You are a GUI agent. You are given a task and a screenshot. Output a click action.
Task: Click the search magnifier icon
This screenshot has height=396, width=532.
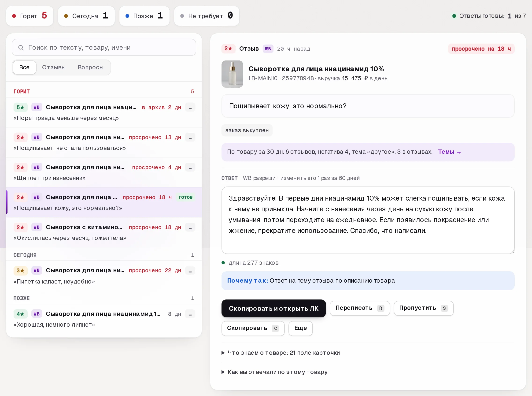[21, 48]
